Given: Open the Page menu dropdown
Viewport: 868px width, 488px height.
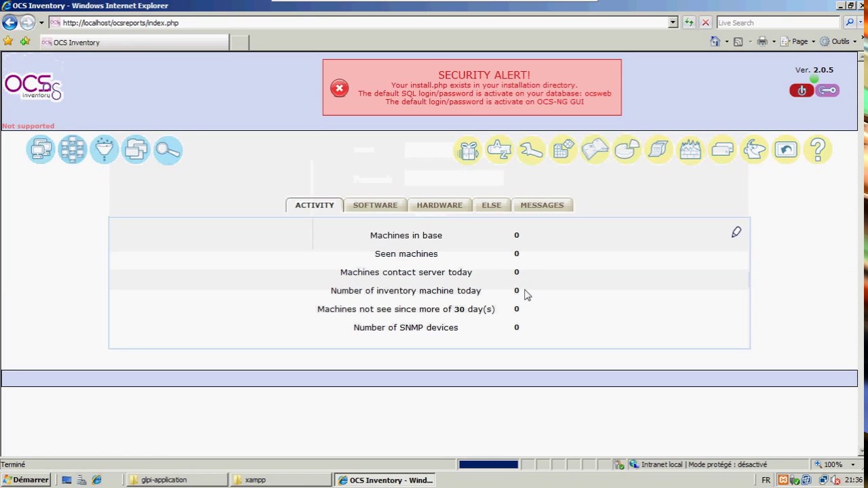Looking at the screenshot, I should pyautogui.click(x=798, y=41).
